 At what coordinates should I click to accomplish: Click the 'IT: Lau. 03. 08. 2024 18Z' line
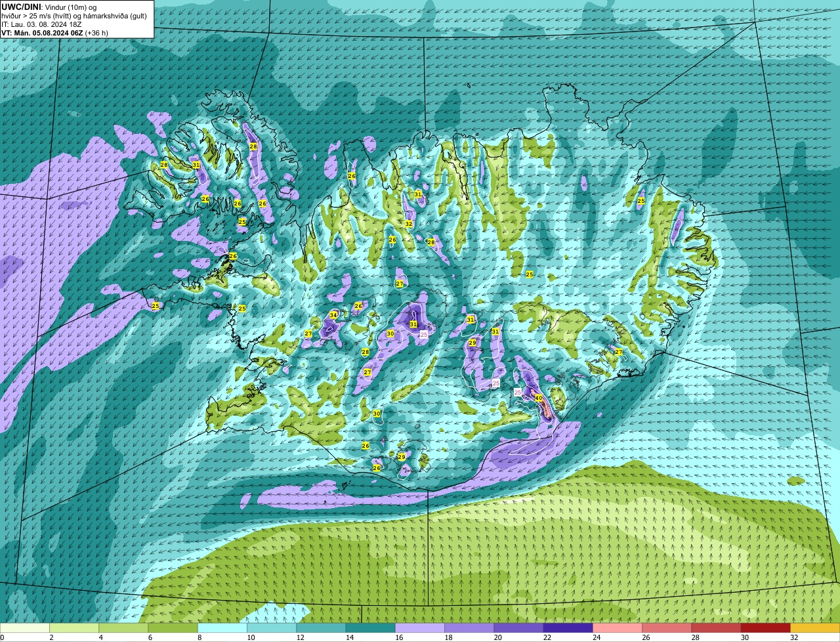[42, 24]
